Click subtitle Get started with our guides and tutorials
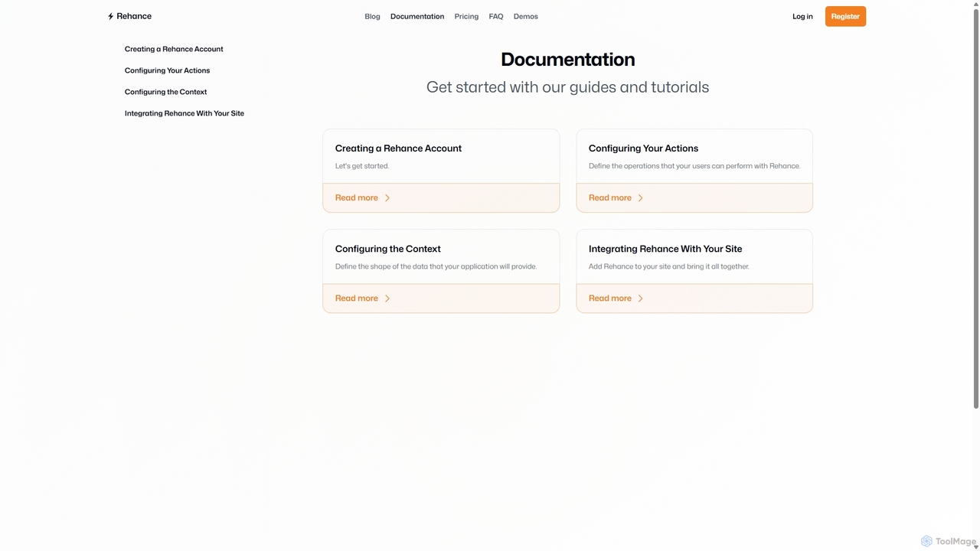This screenshot has height=551, width=980. coord(568,87)
